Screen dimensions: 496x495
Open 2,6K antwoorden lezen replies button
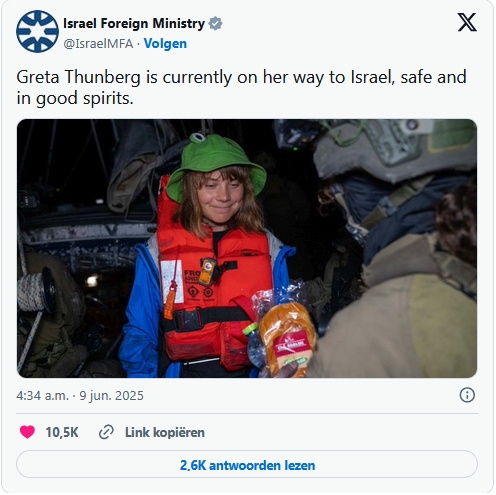(x=247, y=464)
